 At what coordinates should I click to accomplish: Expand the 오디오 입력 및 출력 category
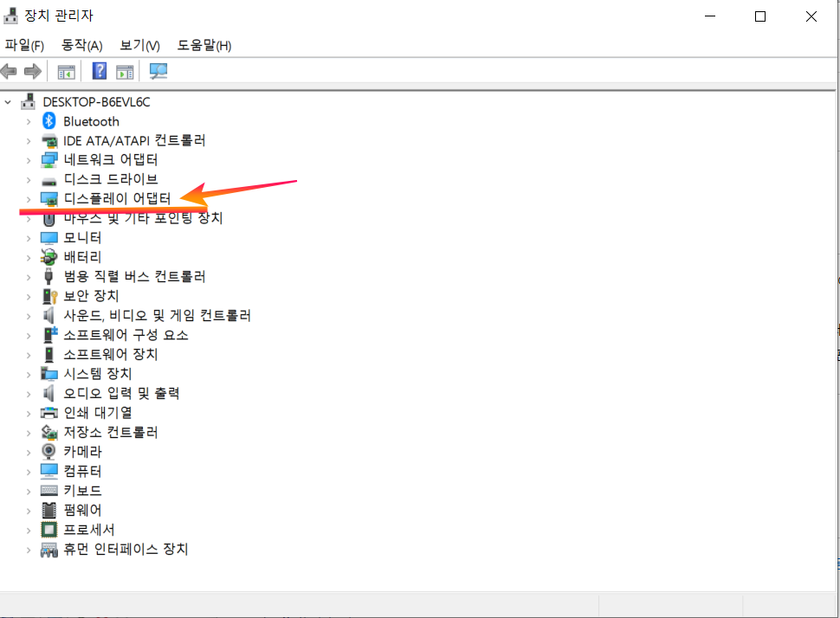(29, 394)
